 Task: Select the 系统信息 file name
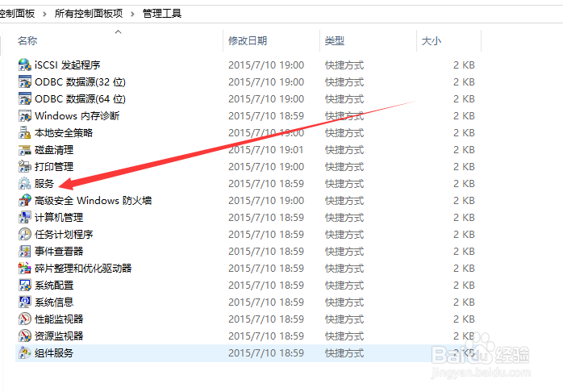(54, 302)
